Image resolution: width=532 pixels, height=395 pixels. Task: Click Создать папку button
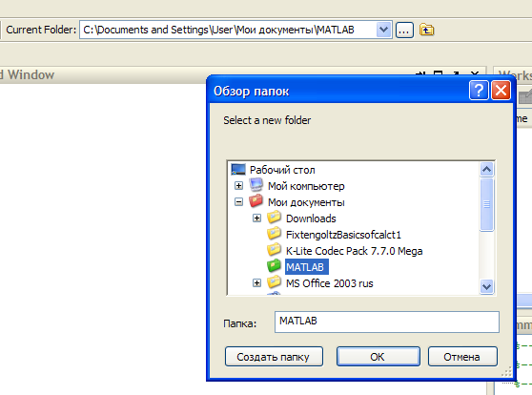point(274,357)
